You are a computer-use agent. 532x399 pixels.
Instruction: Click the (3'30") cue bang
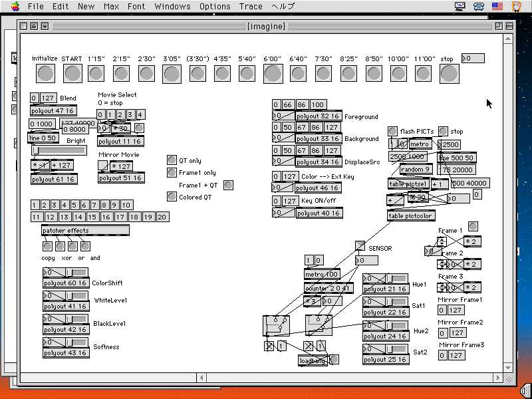pos(198,73)
